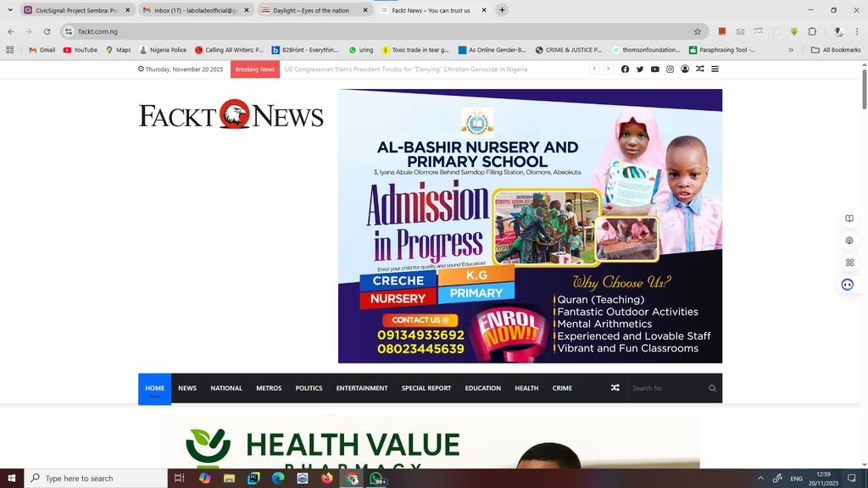Close the Fackt News tab

[x=484, y=10]
